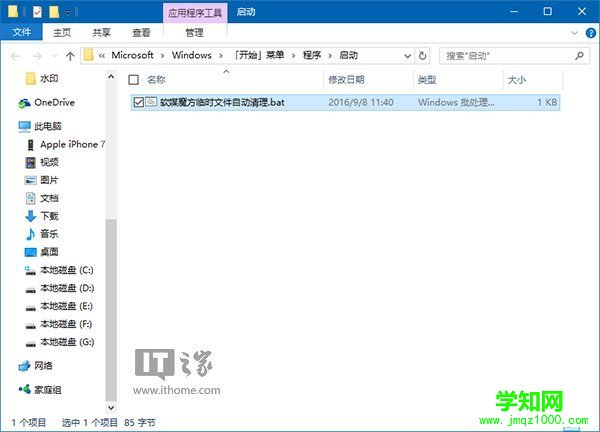The image size is (600, 432).
Task: Select OneDrive in the navigation pane
Action: (47, 103)
